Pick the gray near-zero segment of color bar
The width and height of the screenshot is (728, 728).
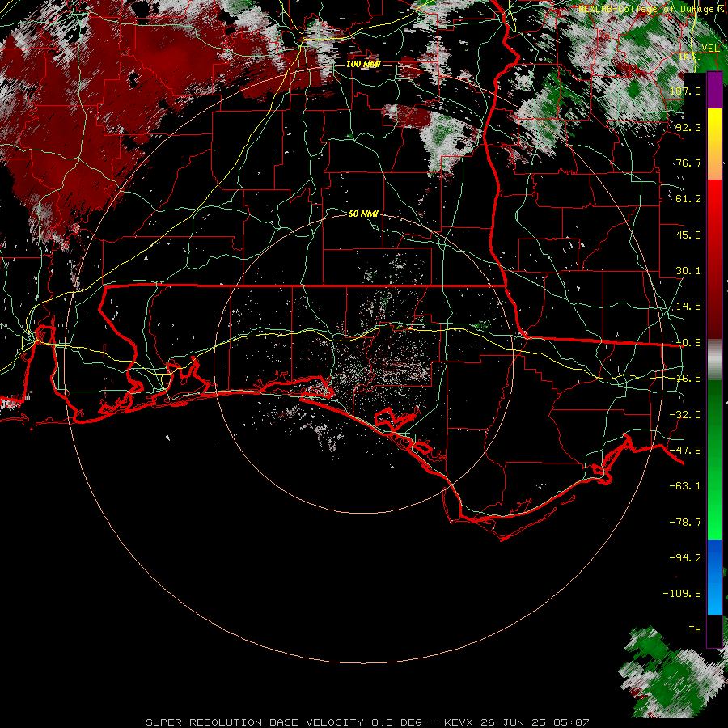[x=714, y=359]
